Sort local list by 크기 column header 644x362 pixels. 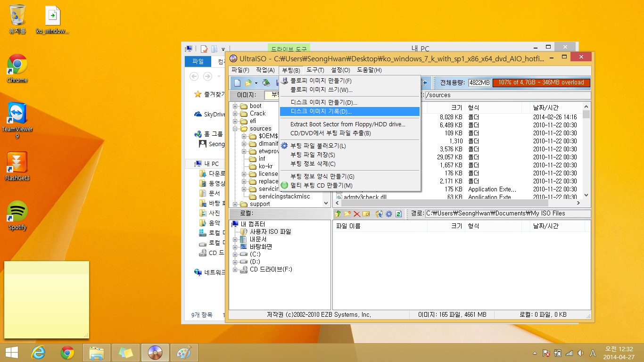tap(446, 226)
